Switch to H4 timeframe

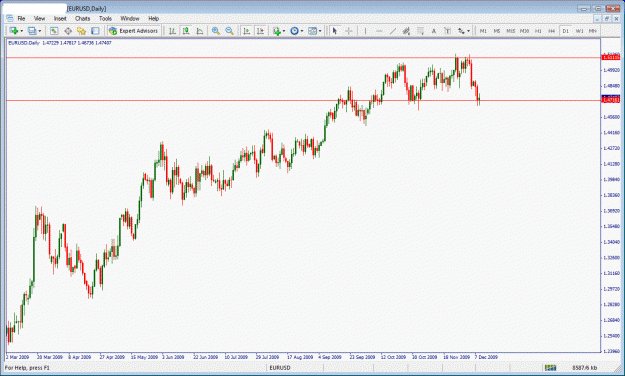(552, 31)
